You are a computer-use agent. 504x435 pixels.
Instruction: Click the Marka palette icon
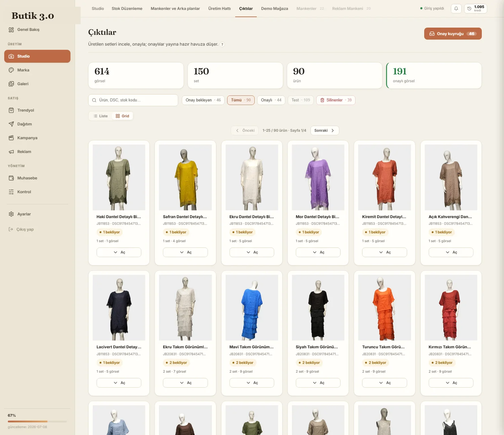(x=11, y=70)
